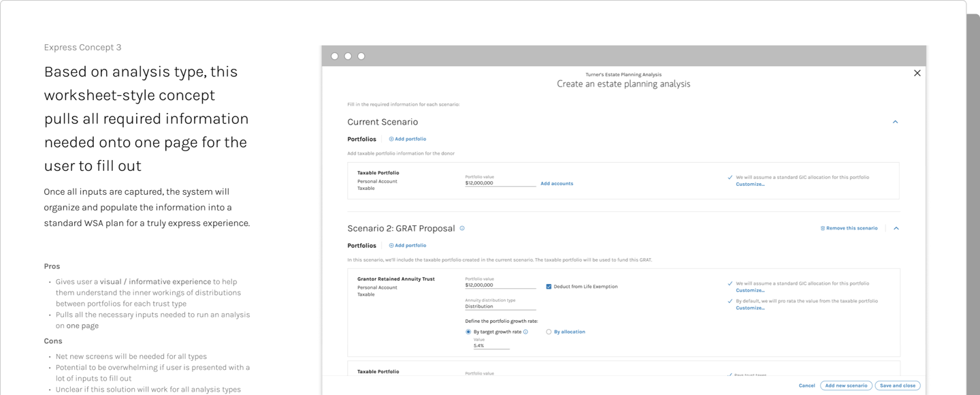Screen dimensions: 980x395
Task: Open Customize options for GIC allocation
Action: 749,184
